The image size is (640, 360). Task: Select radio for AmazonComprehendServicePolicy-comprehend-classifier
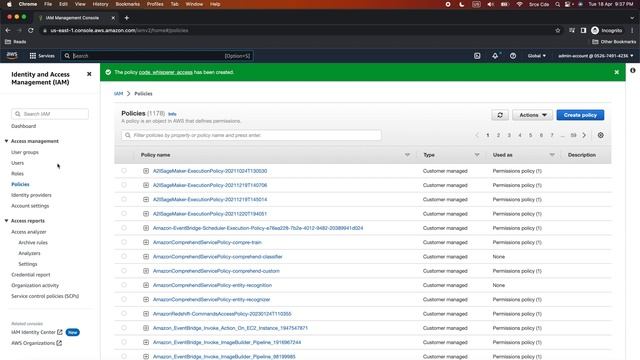coord(124,256)
